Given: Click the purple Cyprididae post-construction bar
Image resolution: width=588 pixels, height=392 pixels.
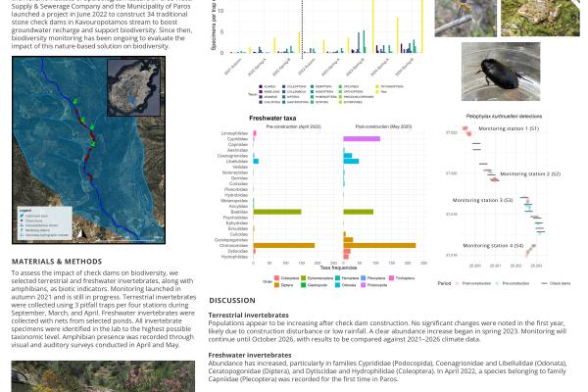Looking at the screenshot, I should click(x=362, y=139).
